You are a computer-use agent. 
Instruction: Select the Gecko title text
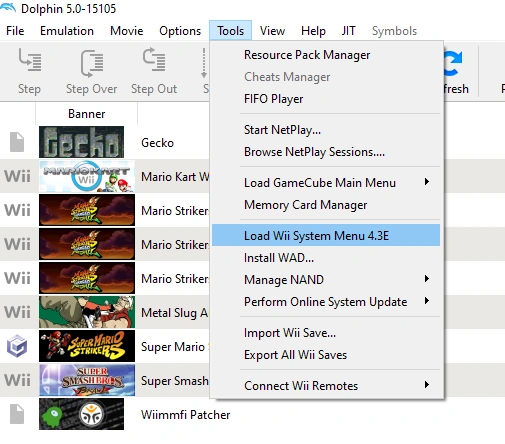tap(157, 143)
